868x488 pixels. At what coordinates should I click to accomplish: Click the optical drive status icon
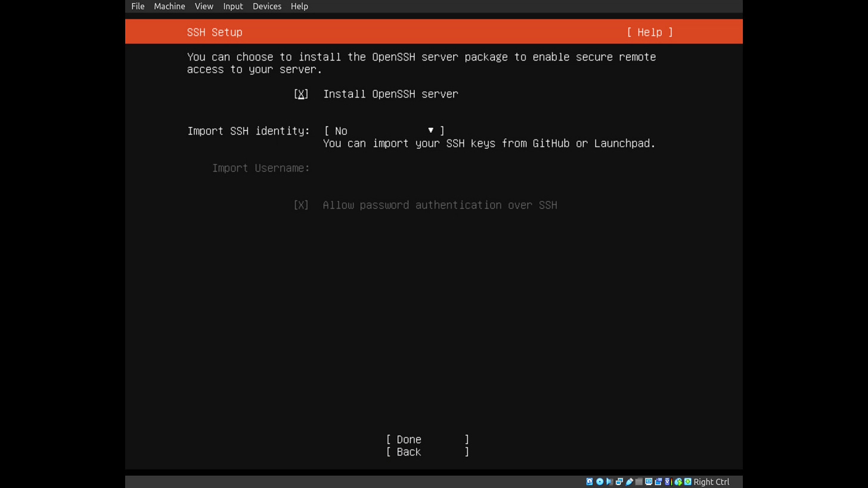coord(599,481)
